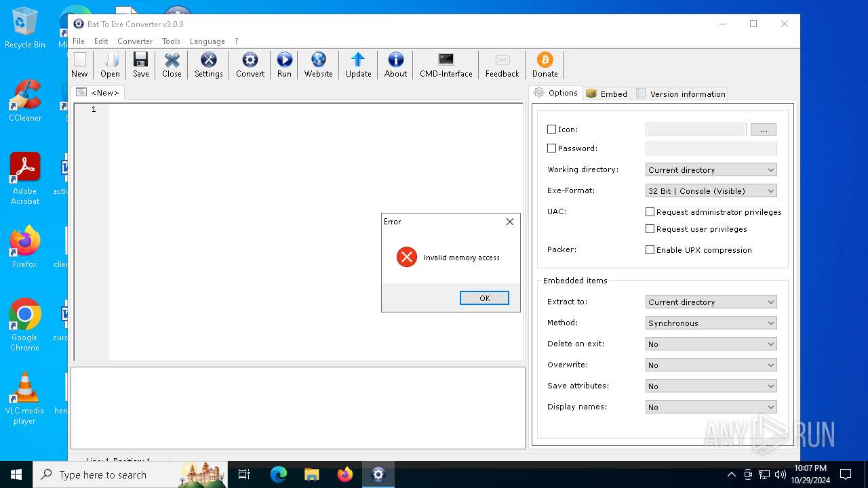Click the Icon path input field

click(x=696, y=129)
